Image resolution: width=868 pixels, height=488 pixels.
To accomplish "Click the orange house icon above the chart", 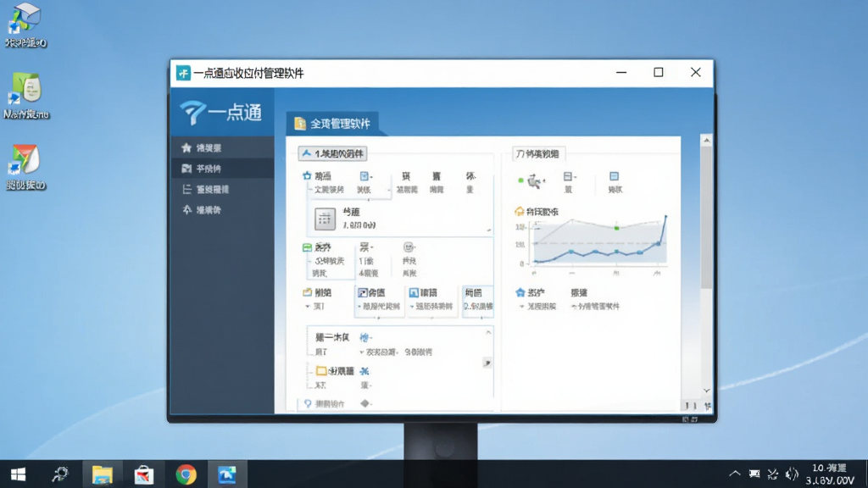I will click(x=520, y=211).
